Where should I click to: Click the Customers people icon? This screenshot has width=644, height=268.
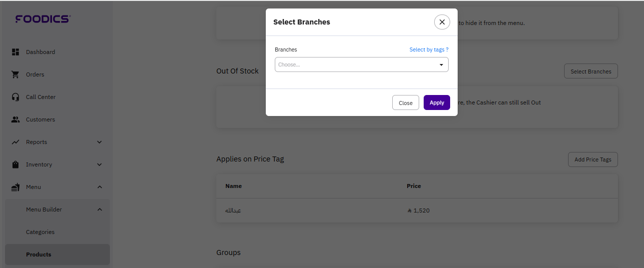coord(15,119)
